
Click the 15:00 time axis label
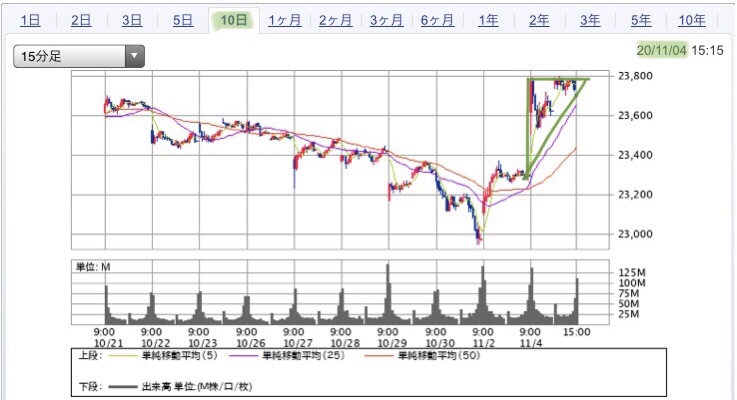[x=577, y=332]
